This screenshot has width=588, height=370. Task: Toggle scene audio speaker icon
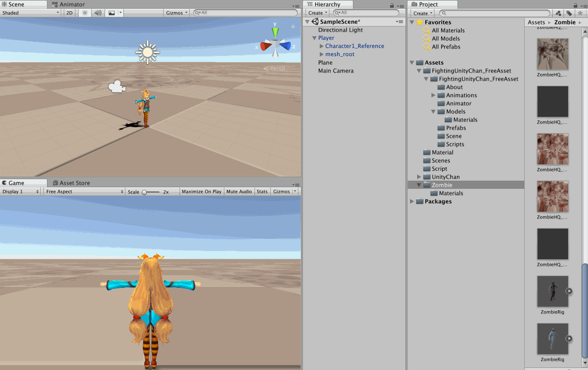pyautogui.click(x=98, y=13)
